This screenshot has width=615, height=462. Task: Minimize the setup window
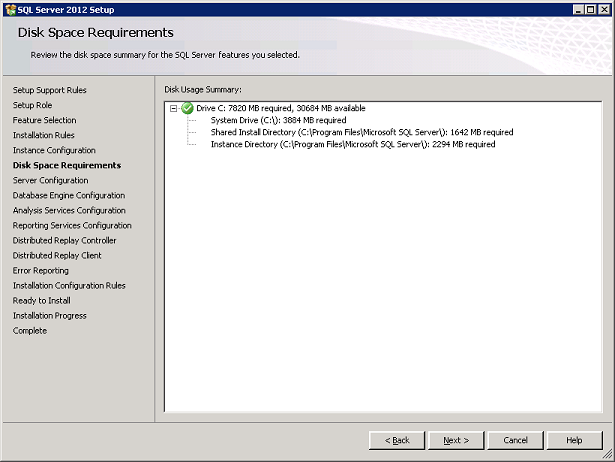[578, 10]
